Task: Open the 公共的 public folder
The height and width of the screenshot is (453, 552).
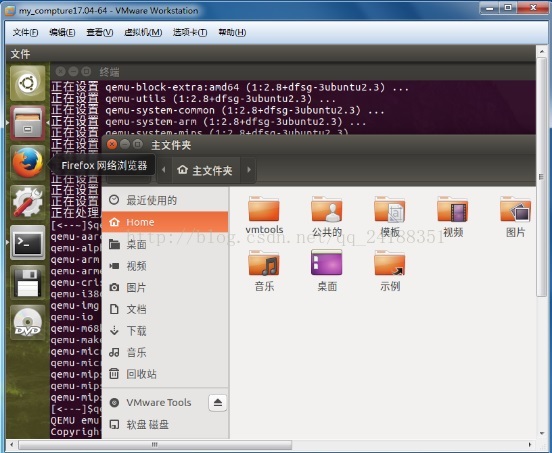Action: [327, 216]
